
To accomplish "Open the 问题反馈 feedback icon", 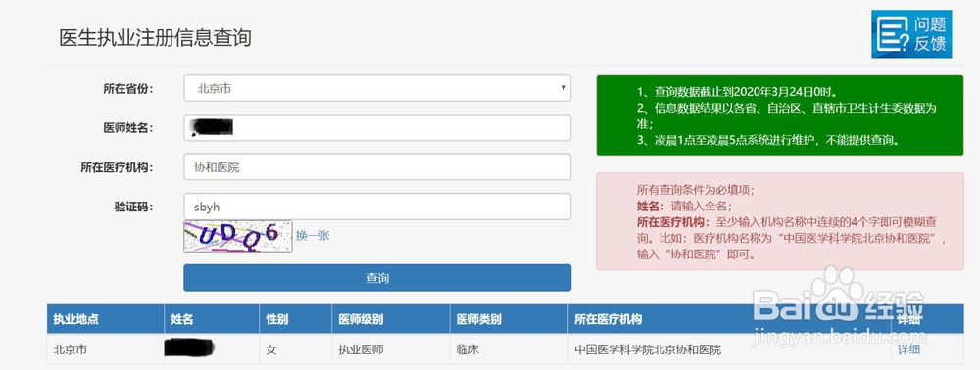I will [911, 34].
